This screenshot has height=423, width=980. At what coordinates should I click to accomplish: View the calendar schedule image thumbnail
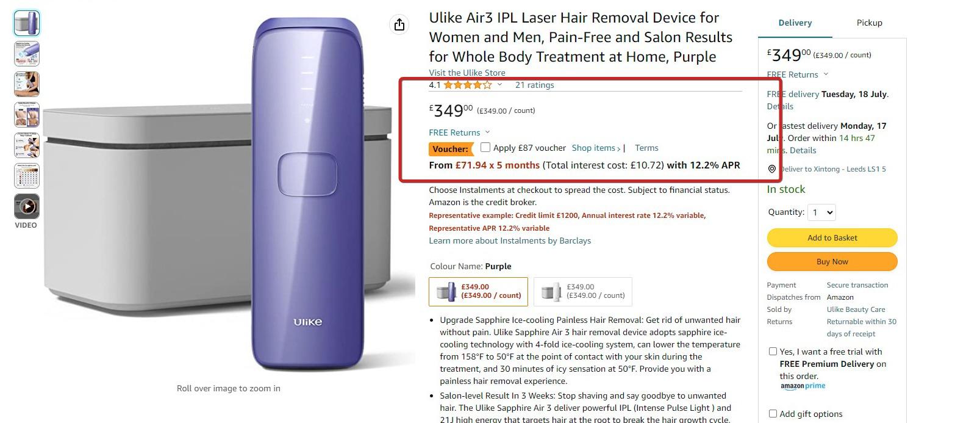(x=27, y=176)
